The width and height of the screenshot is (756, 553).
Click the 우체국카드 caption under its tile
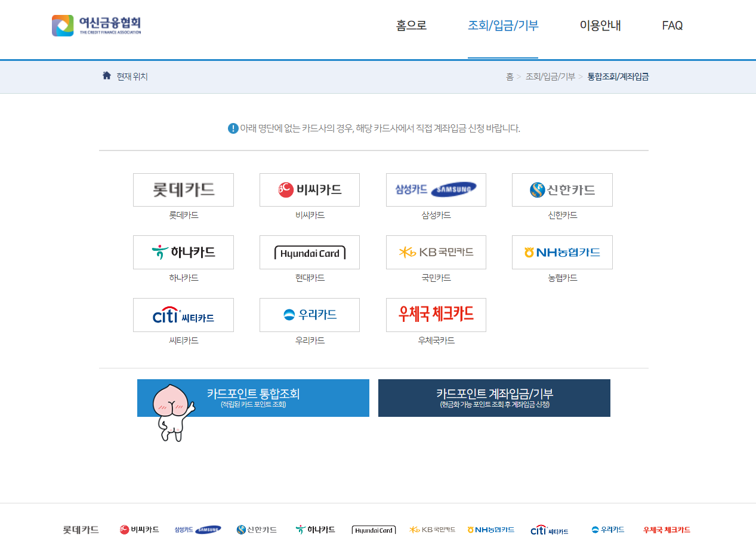pyautogui.click(x=436, y=340)
